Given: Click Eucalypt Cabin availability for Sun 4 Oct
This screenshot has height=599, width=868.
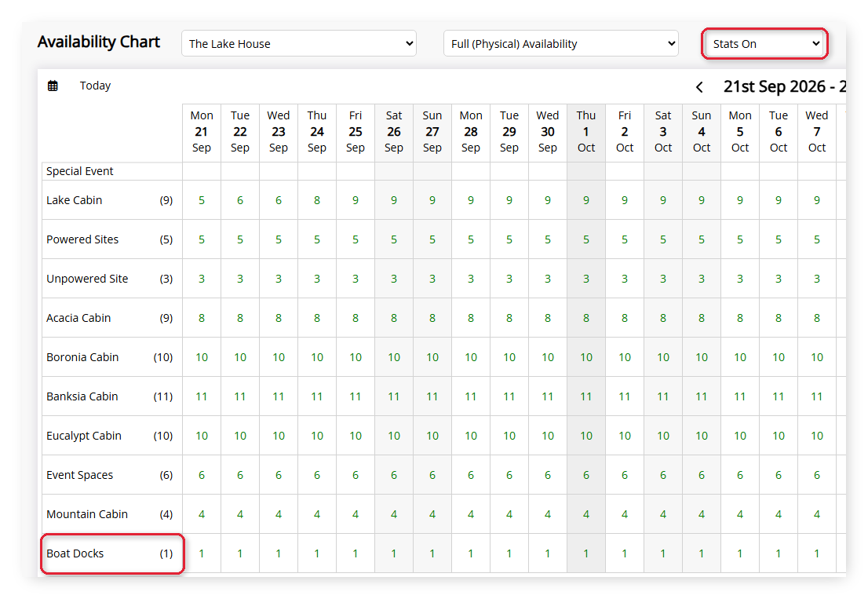Looking at the screenshot, I should 702,436.
